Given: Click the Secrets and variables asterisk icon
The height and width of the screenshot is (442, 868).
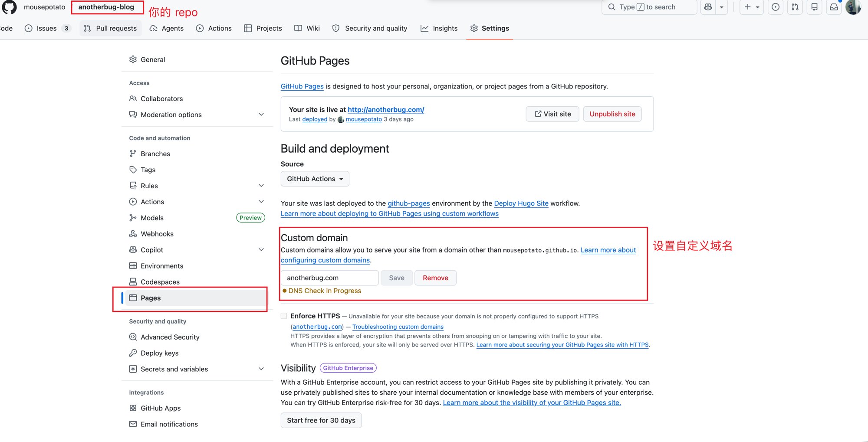Looking at the screenshot, I should click(x=133, y=369).
